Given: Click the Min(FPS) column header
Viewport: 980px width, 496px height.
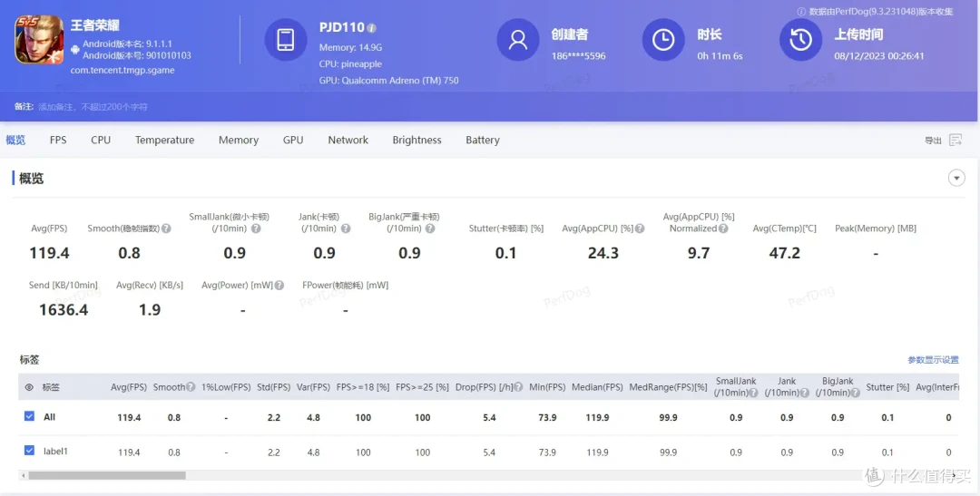Looking at the screenshot, I should click(547, 387).
